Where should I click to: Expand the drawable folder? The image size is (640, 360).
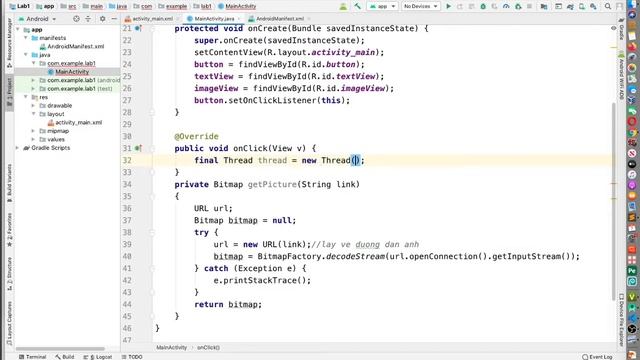(34, 105)
